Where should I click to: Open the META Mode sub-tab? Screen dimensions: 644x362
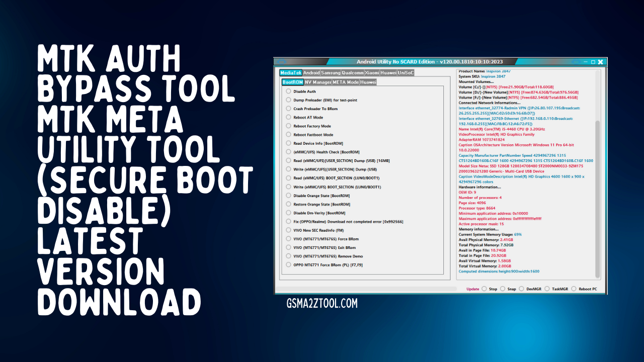[x=347, y=81]
